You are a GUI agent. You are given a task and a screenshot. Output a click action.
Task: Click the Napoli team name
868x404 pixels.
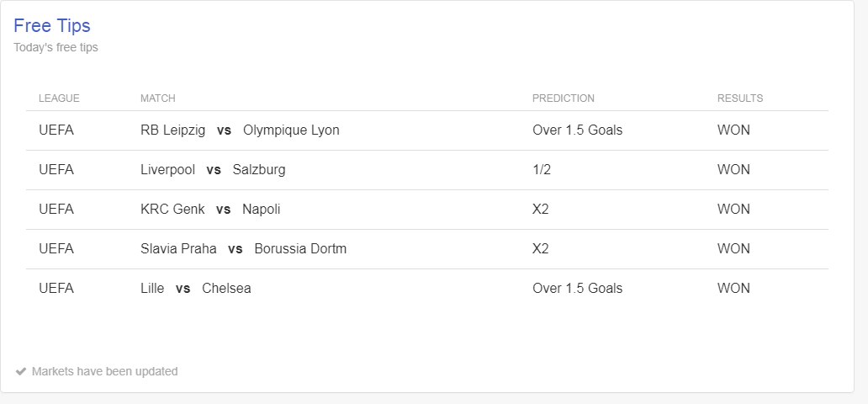(262, 209)
